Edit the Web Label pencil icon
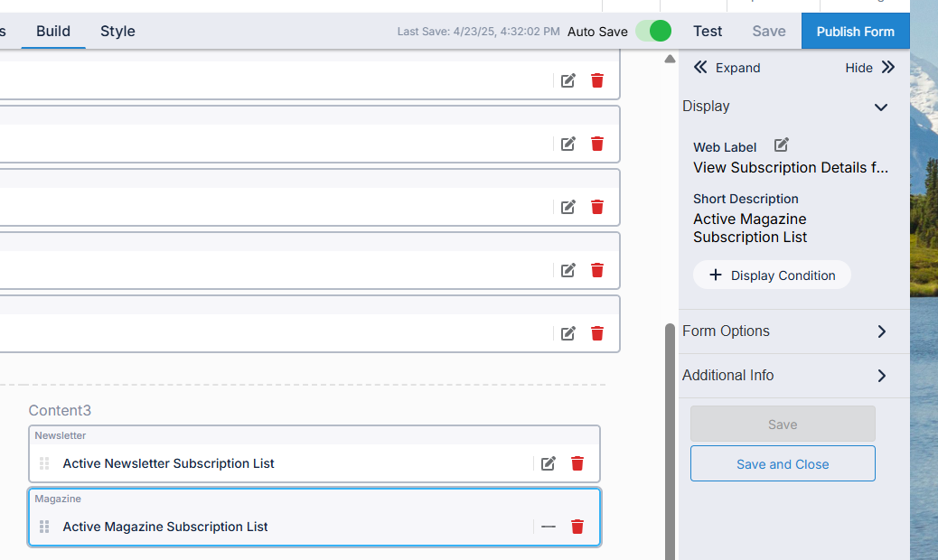The width and height of the screenshot is (938, 560). point(782,145)
